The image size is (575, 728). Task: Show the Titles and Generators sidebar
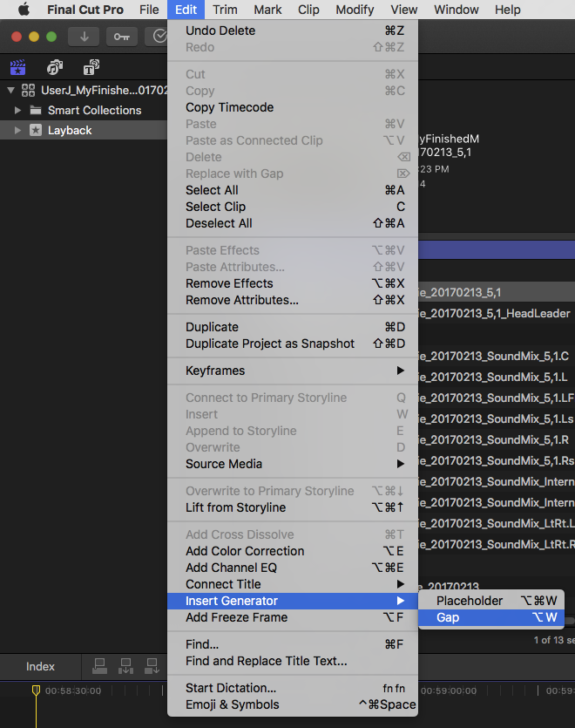[x=91, y=68]
